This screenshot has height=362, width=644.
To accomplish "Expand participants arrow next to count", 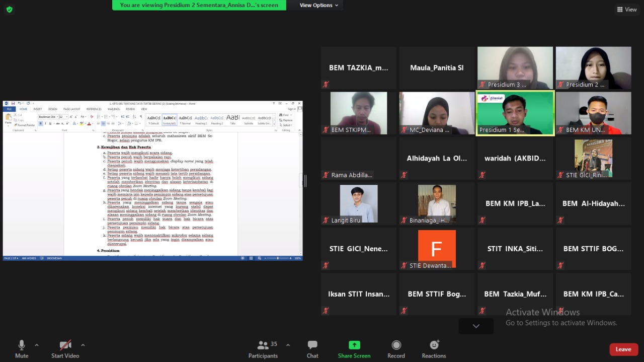I will click(288, 345).
